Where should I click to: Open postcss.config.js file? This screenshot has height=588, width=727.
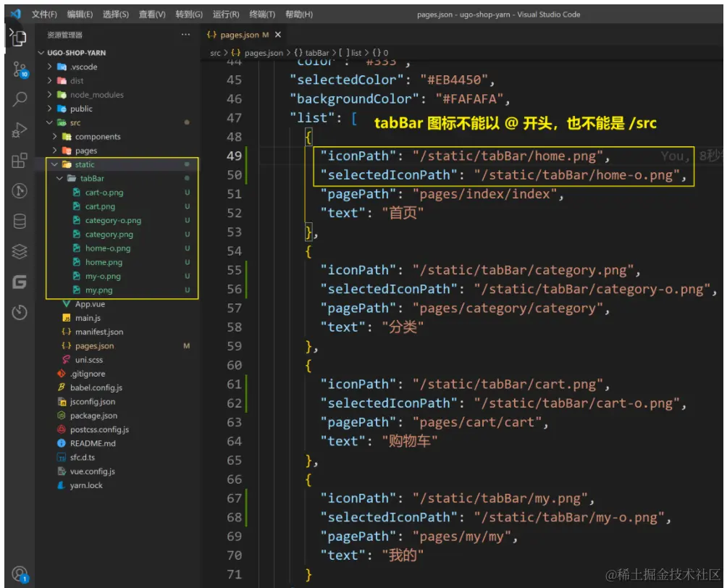click(x=99, y=429)
